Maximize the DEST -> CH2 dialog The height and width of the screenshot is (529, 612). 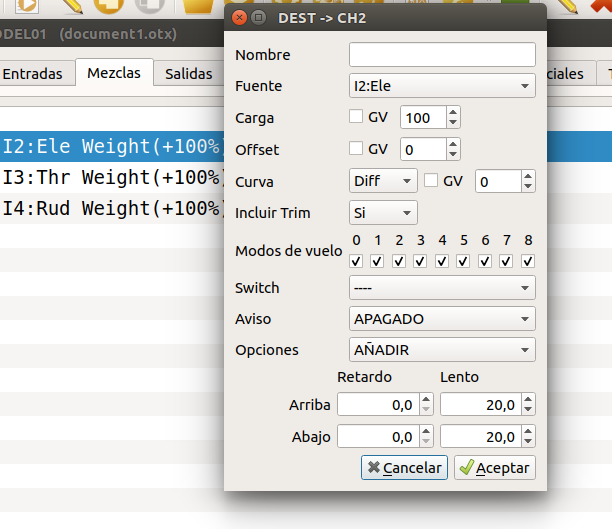pos(258,18)
